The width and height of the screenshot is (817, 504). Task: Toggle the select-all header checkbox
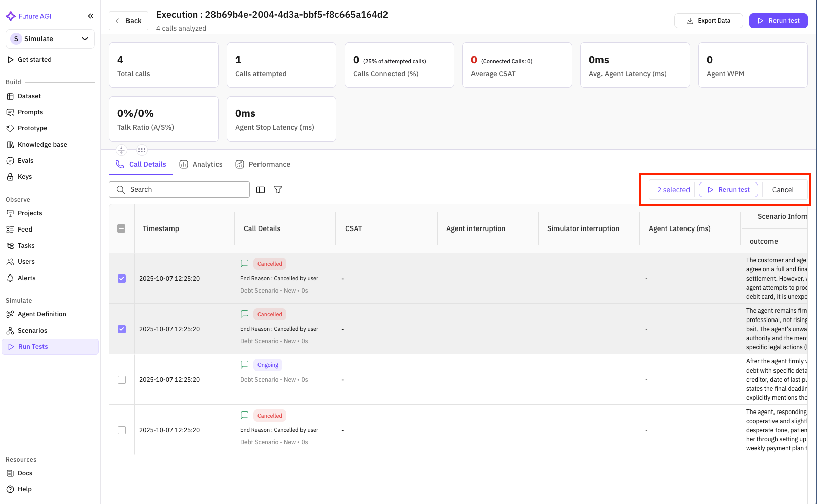click(121, 228)
